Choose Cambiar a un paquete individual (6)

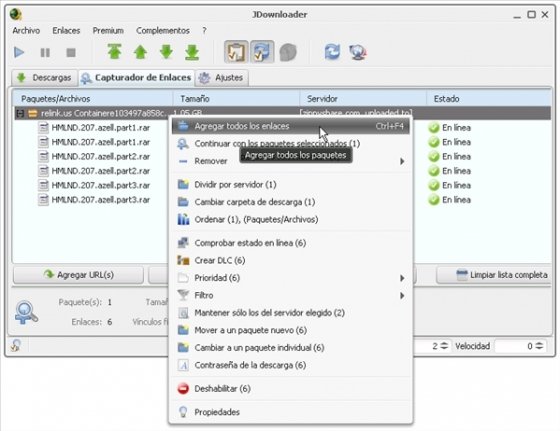click(290, 348)
